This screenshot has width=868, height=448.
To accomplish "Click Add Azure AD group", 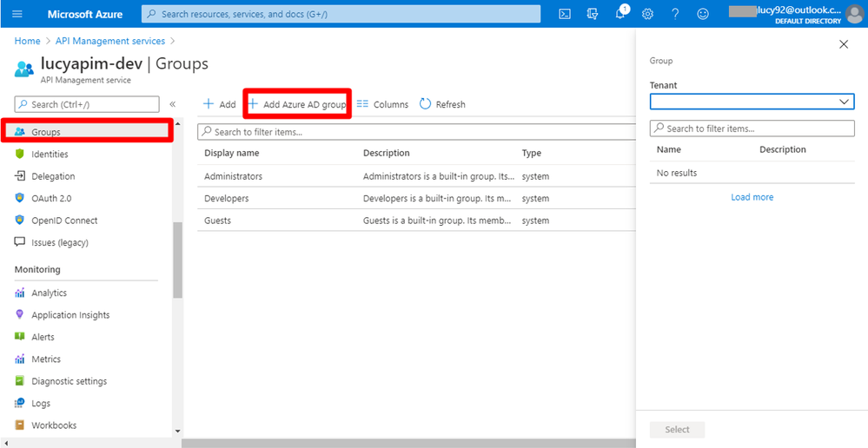I will coord(297,104).
